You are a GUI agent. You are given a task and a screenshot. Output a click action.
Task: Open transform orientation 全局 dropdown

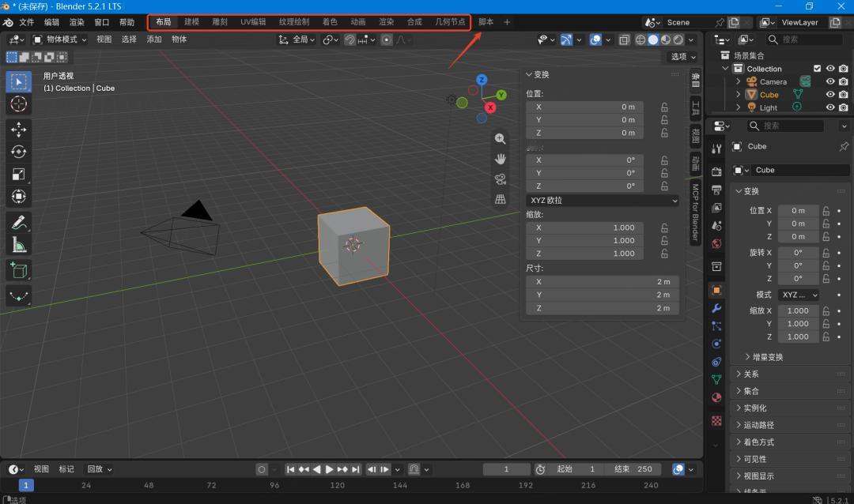click(297, 39)
